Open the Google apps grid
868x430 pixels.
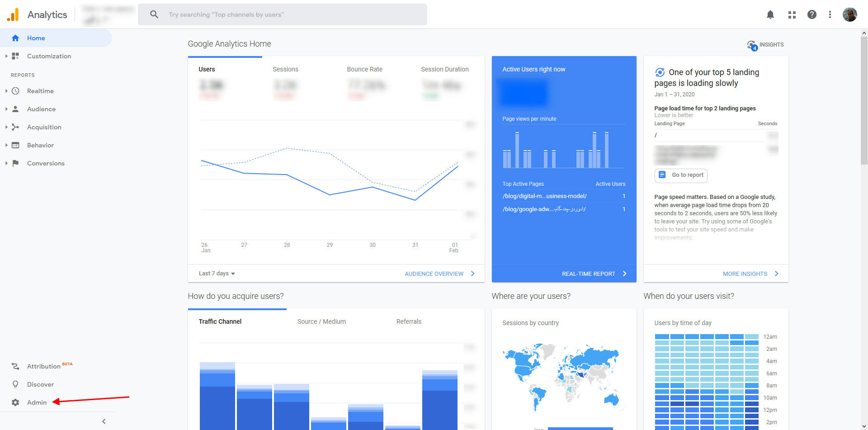pyautogui.click(x=792, y=14)
